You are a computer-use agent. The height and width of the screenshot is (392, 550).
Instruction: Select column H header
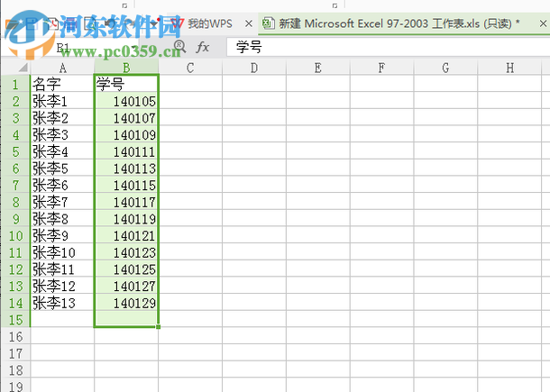tap(509, 68)
